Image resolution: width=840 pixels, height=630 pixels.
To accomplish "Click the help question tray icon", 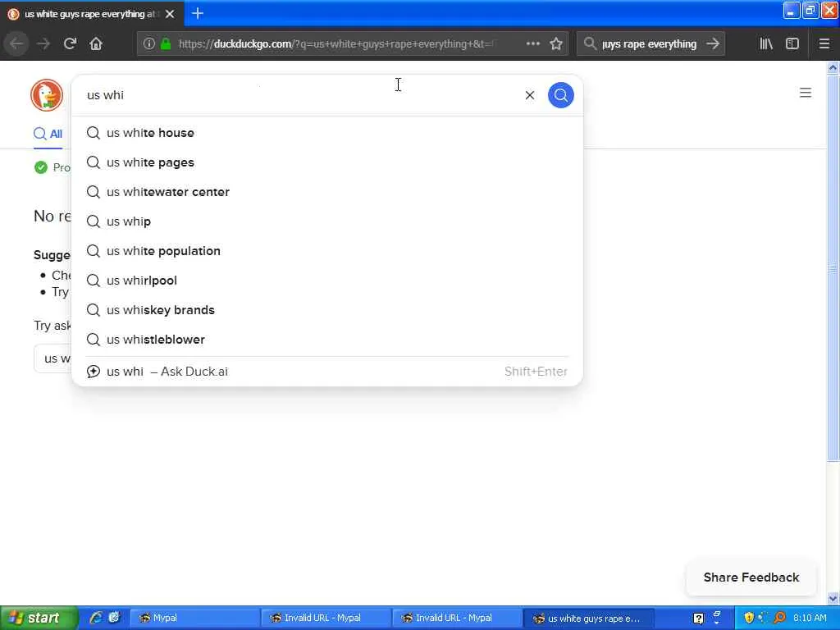I will [x=698, y=619].
